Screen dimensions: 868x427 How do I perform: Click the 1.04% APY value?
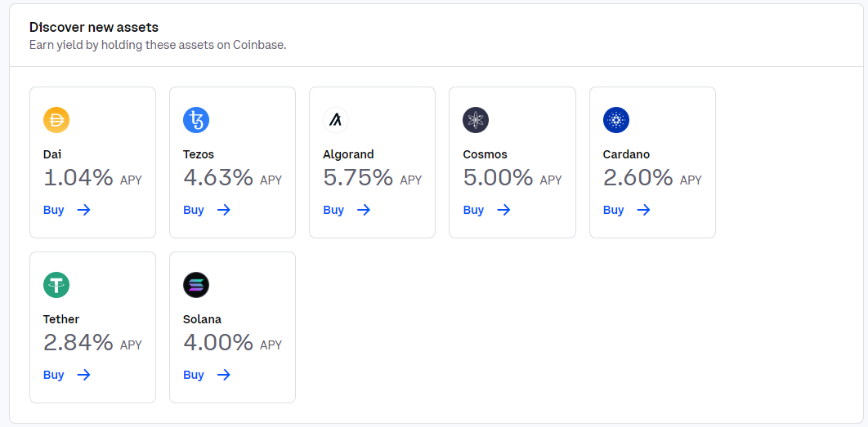(78, 178)
